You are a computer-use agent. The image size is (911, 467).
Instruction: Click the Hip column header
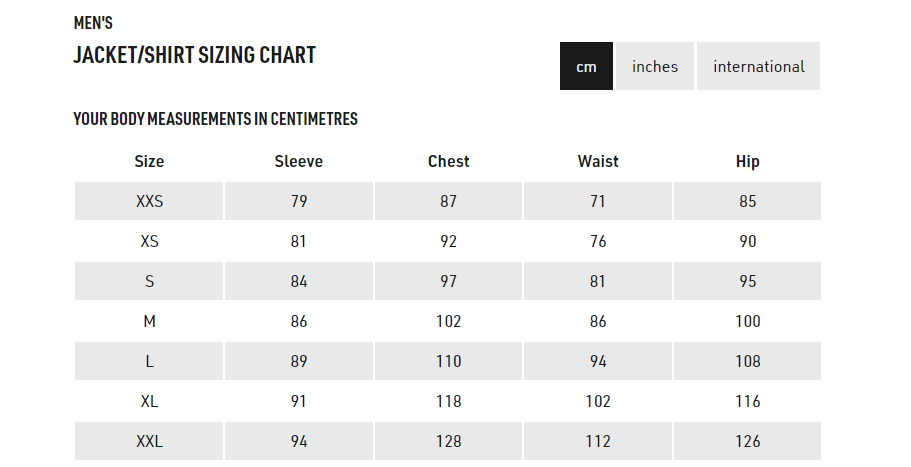[747, 161]
